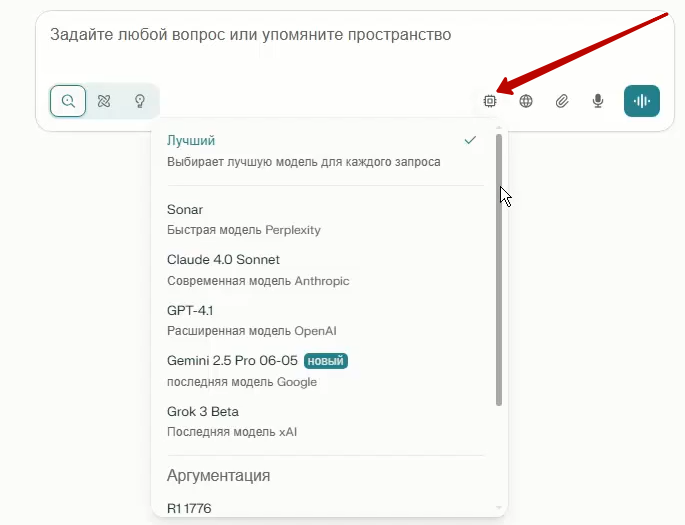Choose the Grok 3 Beta model
The height and width of the screenshot is (525, 685).
point(325,421)
